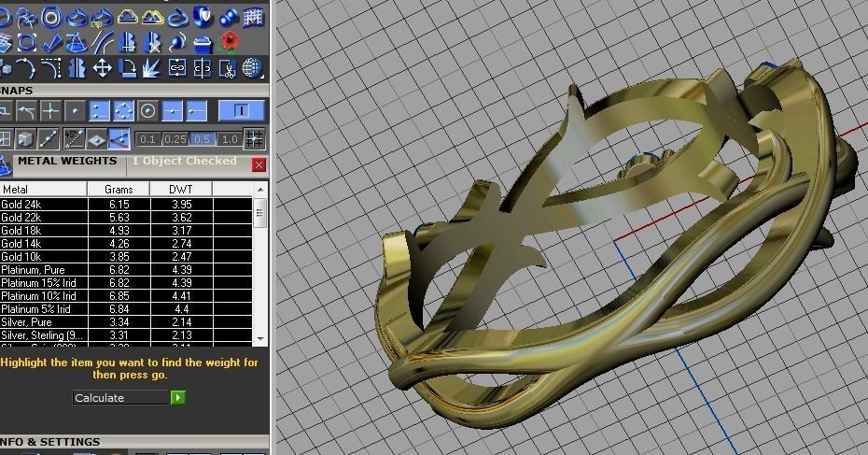The width and height of the screenshot is (868, 455).
Task: Switch to the METAL WEIGHTS tab
Action: [x=67, y=161]
